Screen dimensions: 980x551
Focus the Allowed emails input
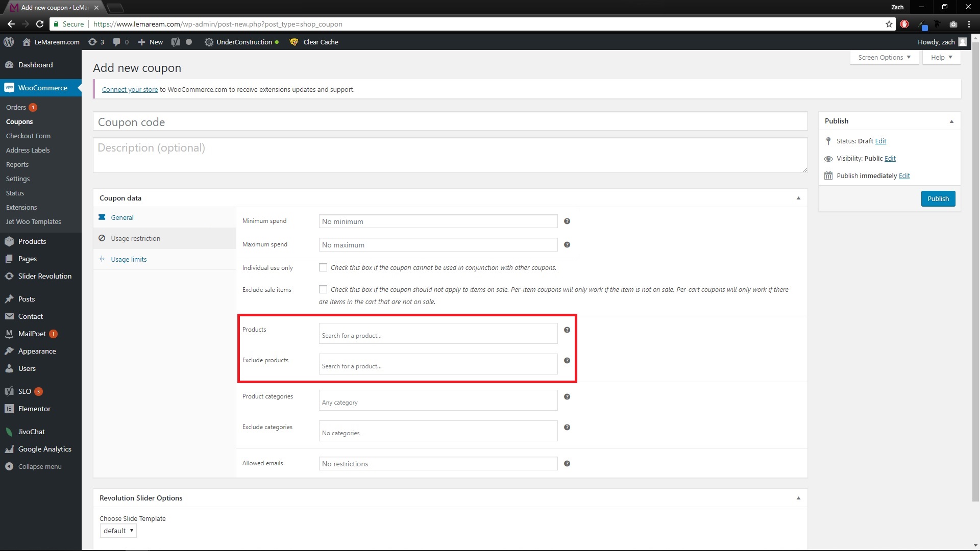(x=438, y=464)
